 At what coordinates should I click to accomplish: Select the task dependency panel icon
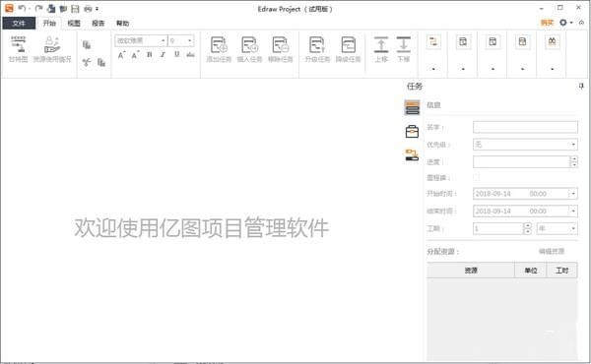pos(412,154)
